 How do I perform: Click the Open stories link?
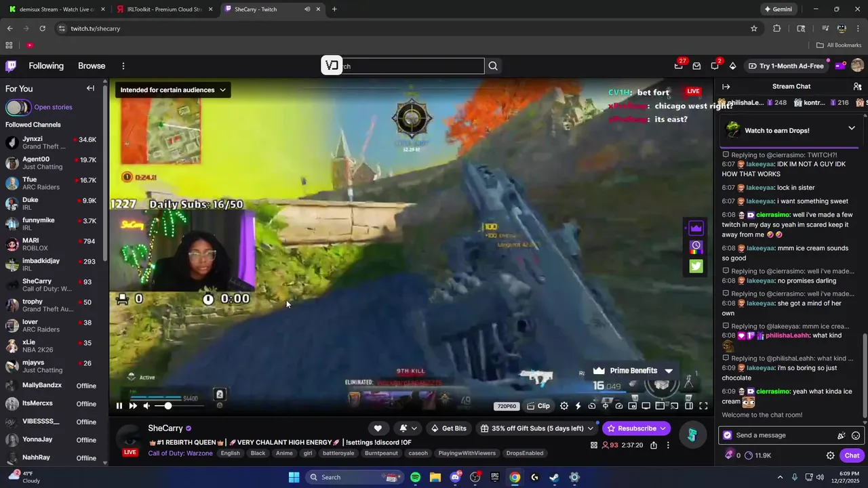[x=53, y=107]
